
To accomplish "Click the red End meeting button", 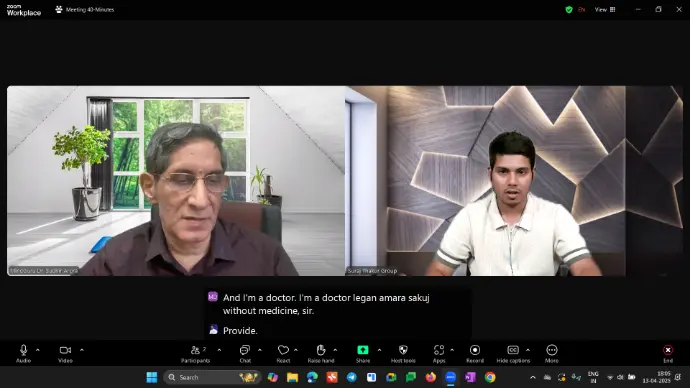I will click(668, 353).
